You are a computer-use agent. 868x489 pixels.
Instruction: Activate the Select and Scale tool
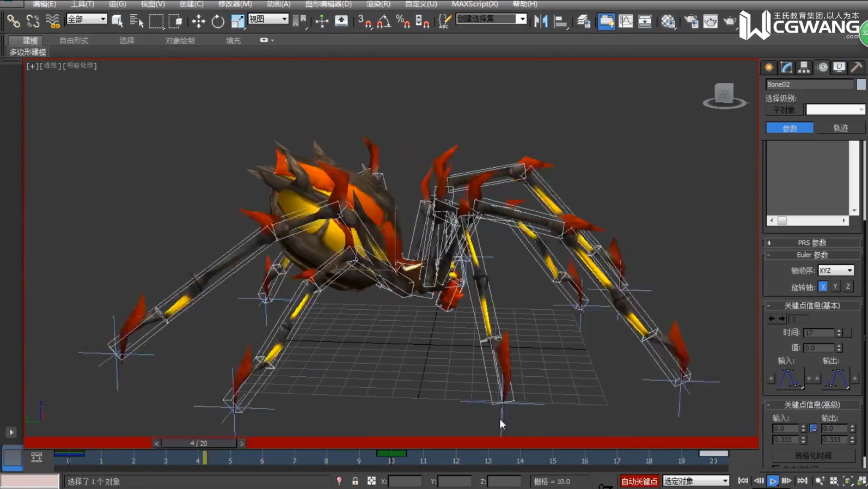(237, 21)
